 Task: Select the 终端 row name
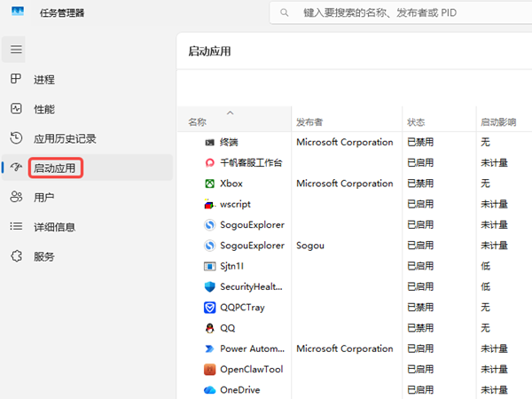coord(229,142)
